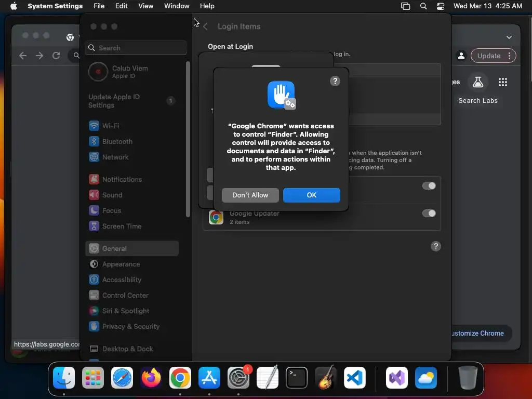Viewport: 532px width, 399px height.
Task: Open Visual Studio Code from the Dock
Action: [354, 378]
